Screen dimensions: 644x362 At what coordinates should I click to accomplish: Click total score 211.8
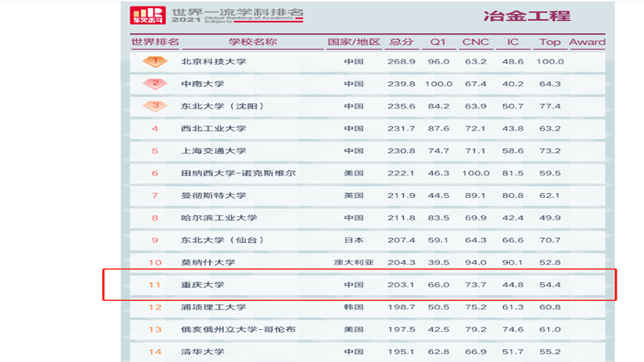coord(401,218)
